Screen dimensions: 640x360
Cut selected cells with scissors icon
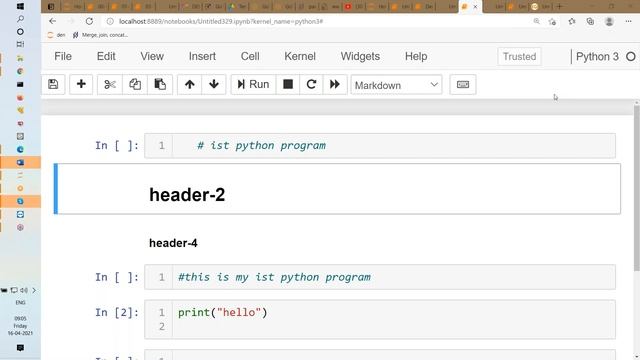[x=110, y=84]
